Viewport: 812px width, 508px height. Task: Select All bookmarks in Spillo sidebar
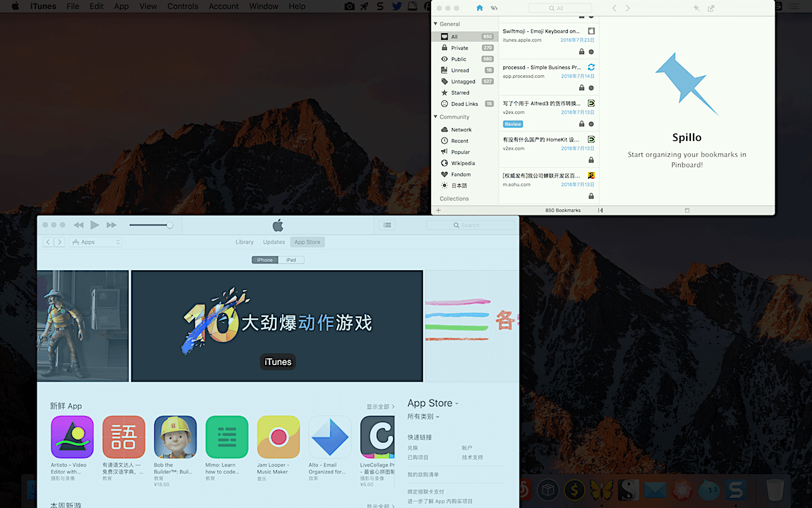point(465,37)
